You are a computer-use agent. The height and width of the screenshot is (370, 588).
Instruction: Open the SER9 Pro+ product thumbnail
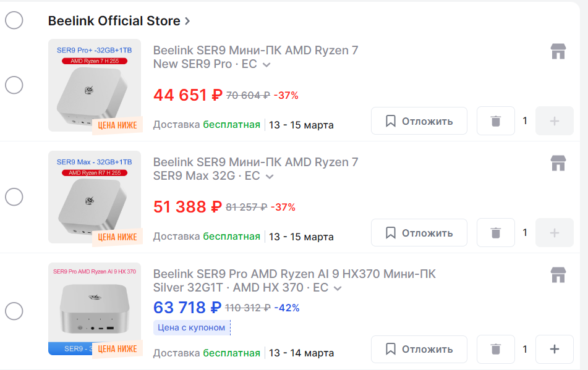point(94,85)
